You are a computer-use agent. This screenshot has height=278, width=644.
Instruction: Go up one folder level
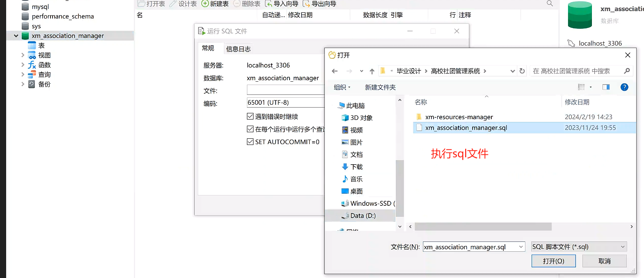372,71
